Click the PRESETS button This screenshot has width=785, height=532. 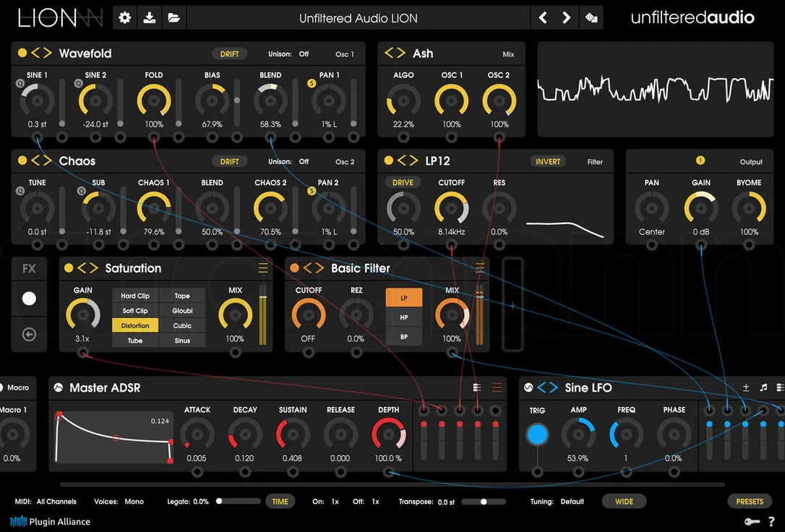tap(750, 501)
